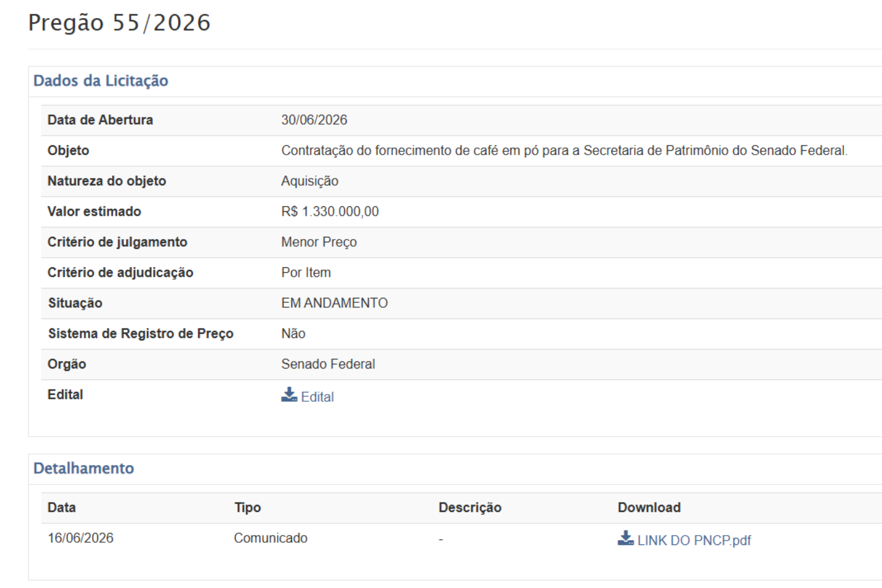
Task: Click the Comunicado type cell
Action: [271, 538]
